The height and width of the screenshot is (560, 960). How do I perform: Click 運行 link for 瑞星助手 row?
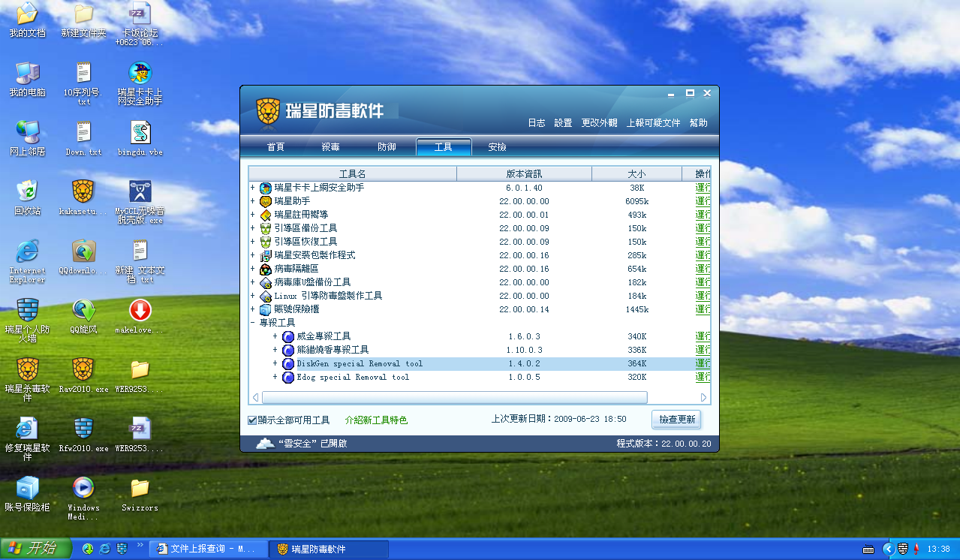[x=703, y=201]
